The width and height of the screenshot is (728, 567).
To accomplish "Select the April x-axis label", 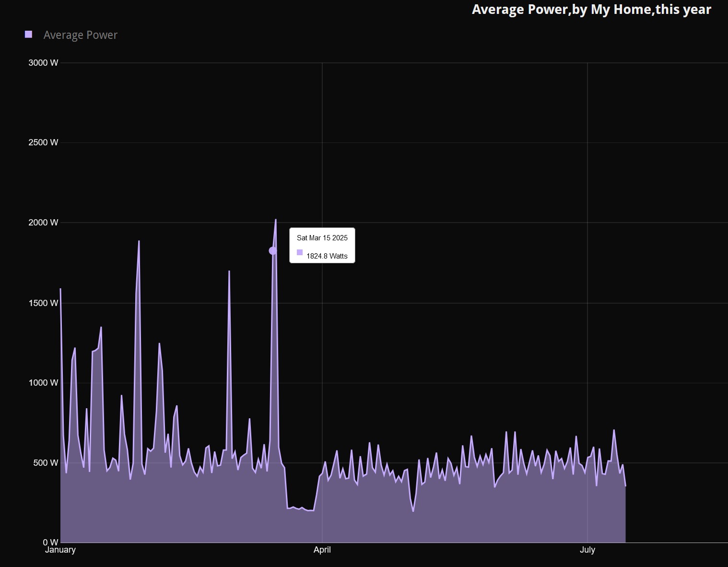I will [x=322, y=550].
